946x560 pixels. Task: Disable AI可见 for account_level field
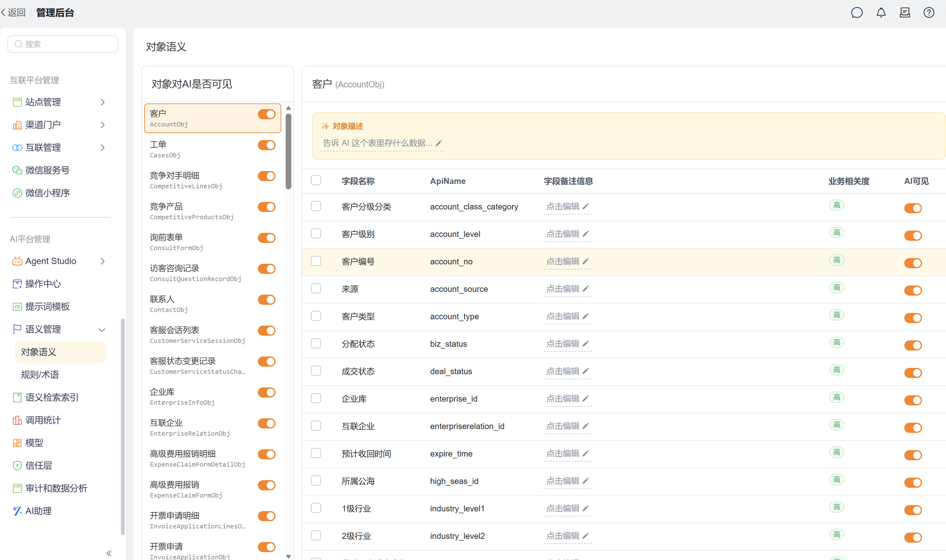tap(913, 236)
